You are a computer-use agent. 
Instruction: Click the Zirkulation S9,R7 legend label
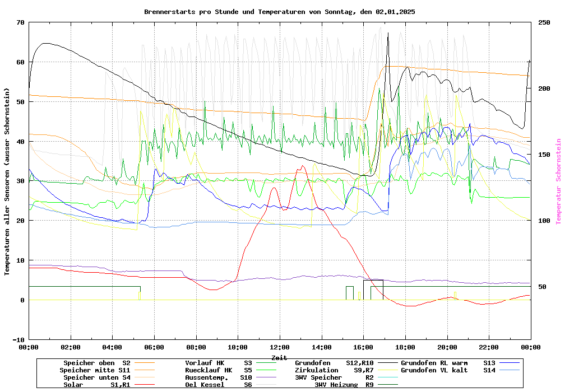click(334, 370)
